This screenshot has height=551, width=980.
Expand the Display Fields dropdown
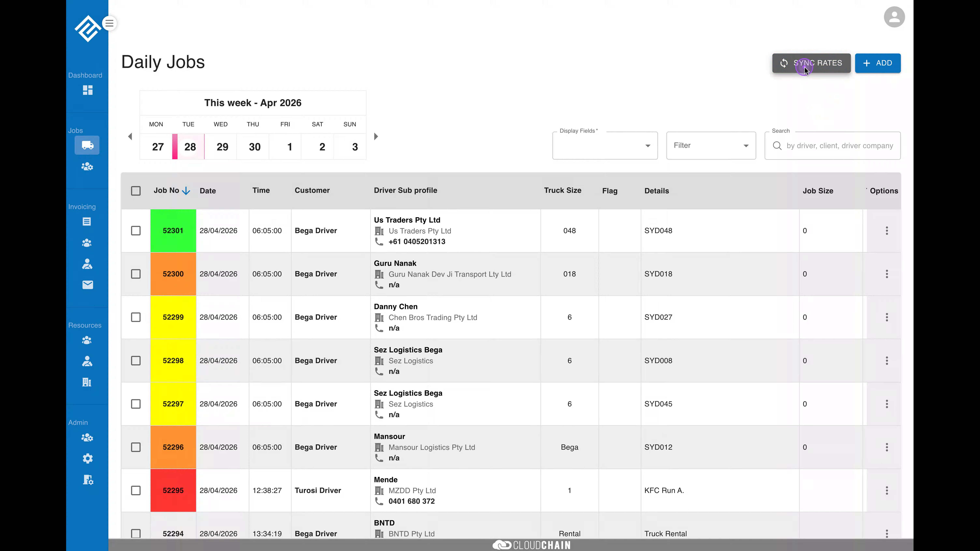click(x=605, y=146)
